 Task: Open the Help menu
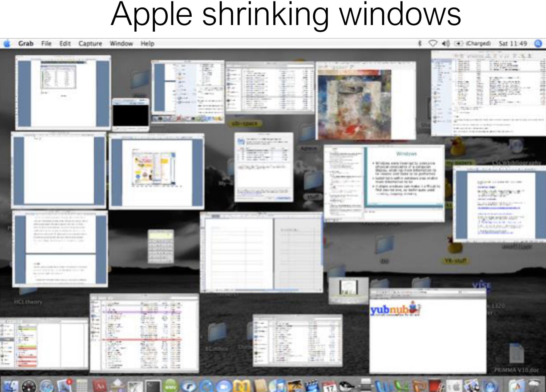coord(148,43)
